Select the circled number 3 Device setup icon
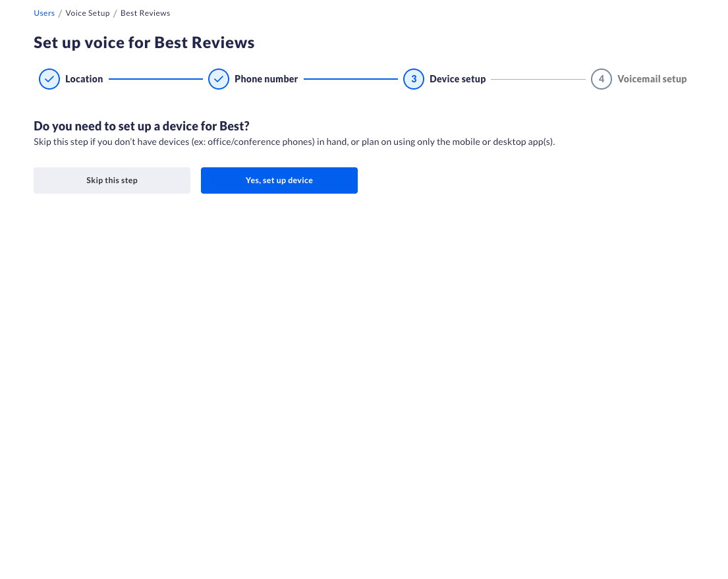Screen dimensions: 728x579 coord(413,78)
